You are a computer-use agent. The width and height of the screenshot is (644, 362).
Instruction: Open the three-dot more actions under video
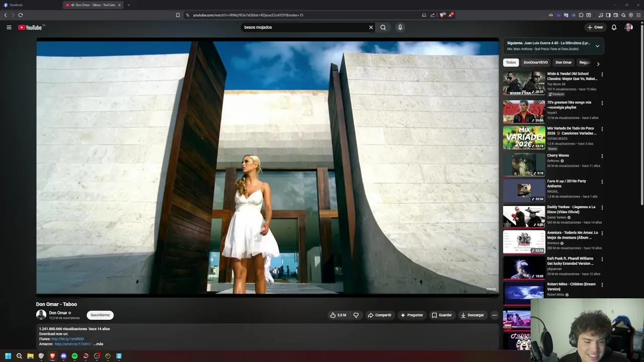[x=494, y=315]
